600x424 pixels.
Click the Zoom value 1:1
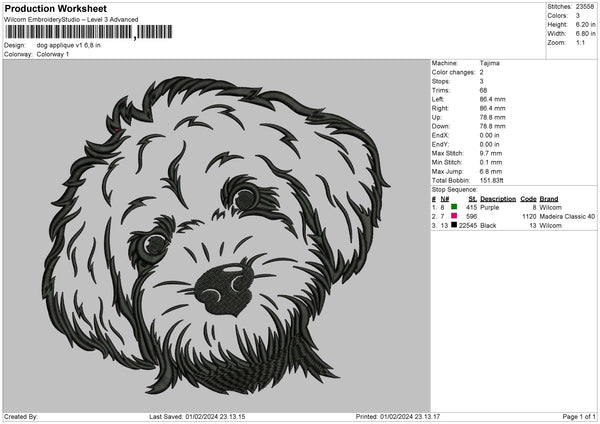pos(580,42)
